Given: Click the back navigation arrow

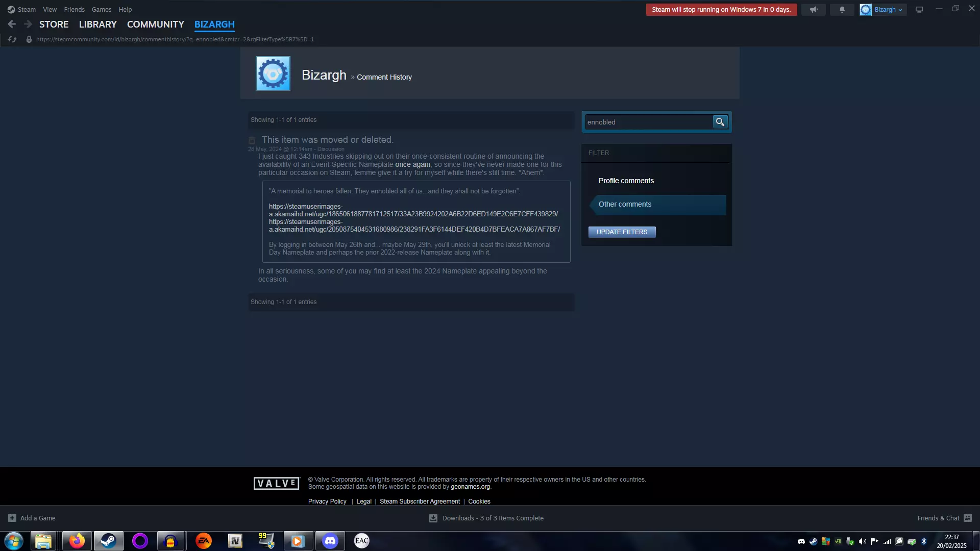Looking at the screenshot, I should point(12,24).
